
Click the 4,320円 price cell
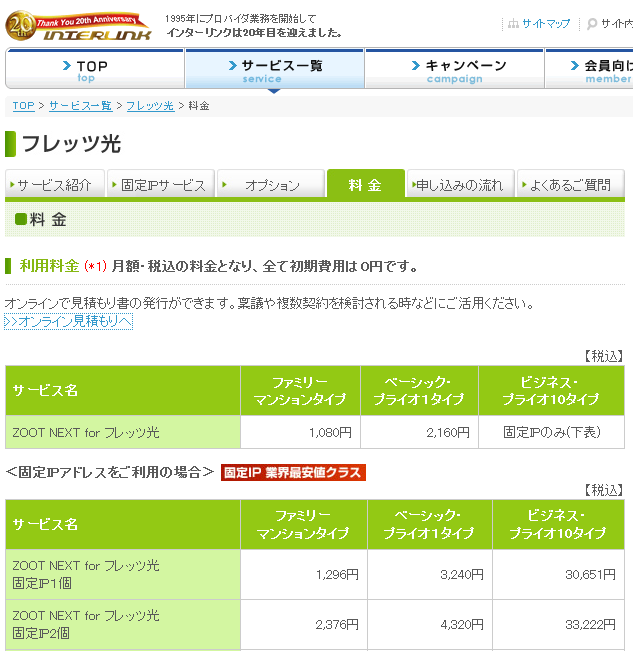coord(430,624)
